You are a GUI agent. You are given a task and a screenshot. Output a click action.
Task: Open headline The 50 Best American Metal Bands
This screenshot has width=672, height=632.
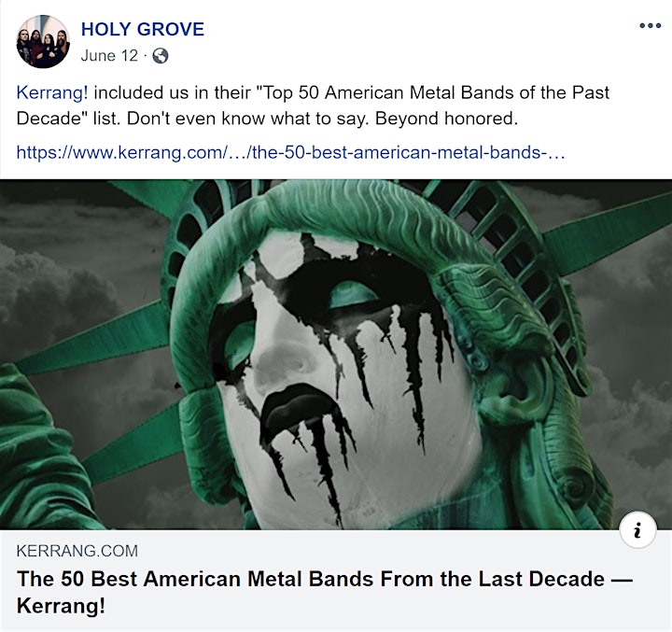[325, 592]
